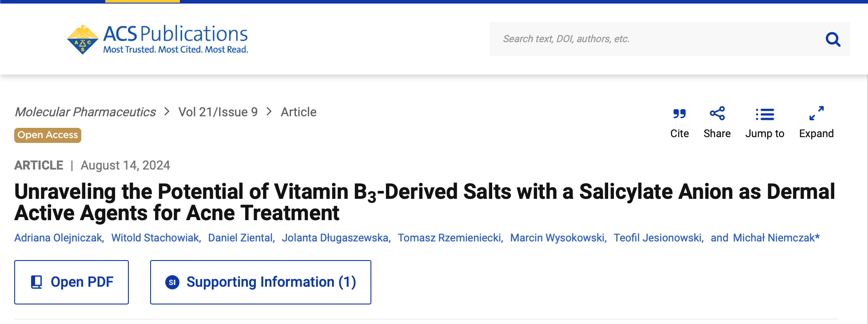
Task: Expand the article with Expand icon
Action: pos(816,113)
